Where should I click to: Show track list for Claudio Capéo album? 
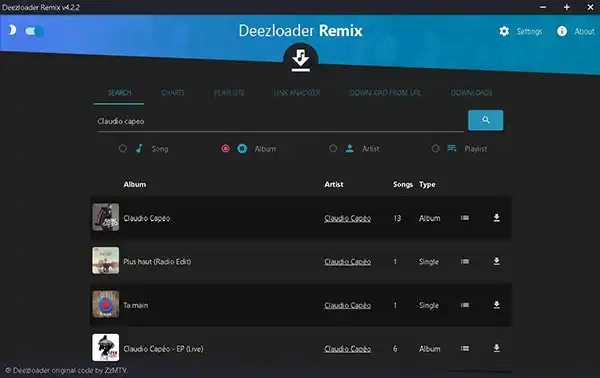click(465, 218)
